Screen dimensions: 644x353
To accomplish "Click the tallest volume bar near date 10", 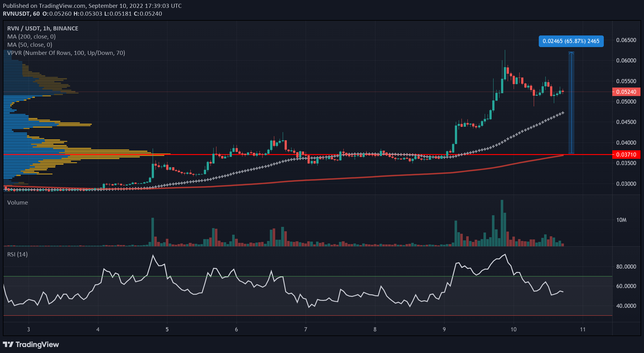I will coord(502,223).
